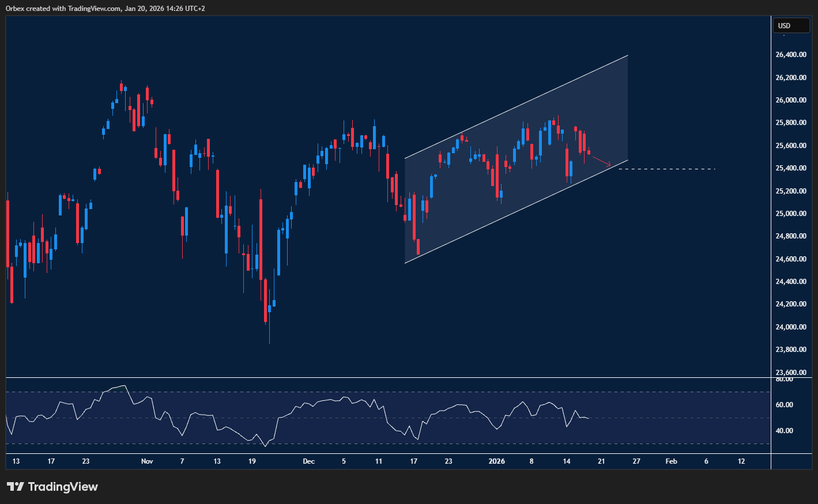Click the 60.00 RSI scale label
This screenshot has height=504, width=818.
click(x=784, y=405)
